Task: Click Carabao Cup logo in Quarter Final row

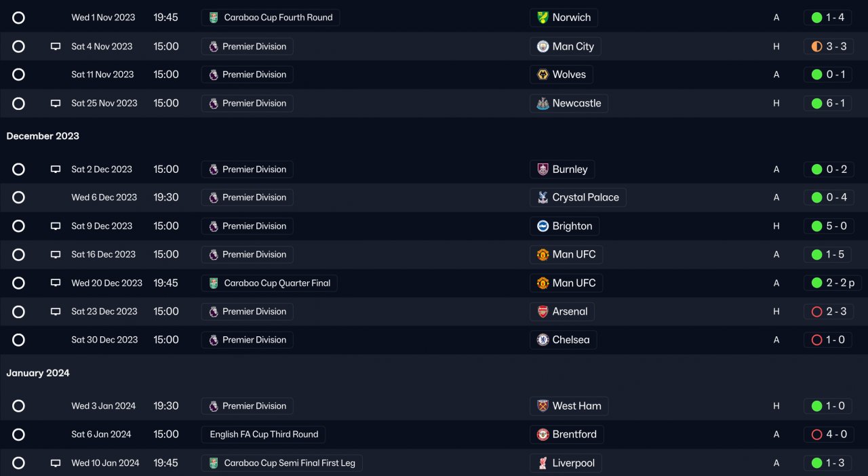Action: 214,283
